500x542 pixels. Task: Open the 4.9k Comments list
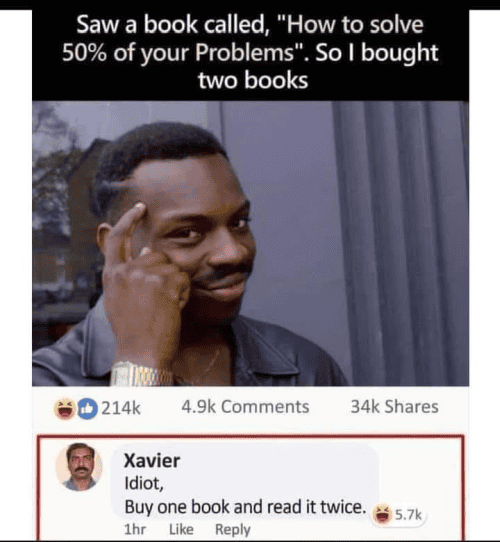pos(245,407)
